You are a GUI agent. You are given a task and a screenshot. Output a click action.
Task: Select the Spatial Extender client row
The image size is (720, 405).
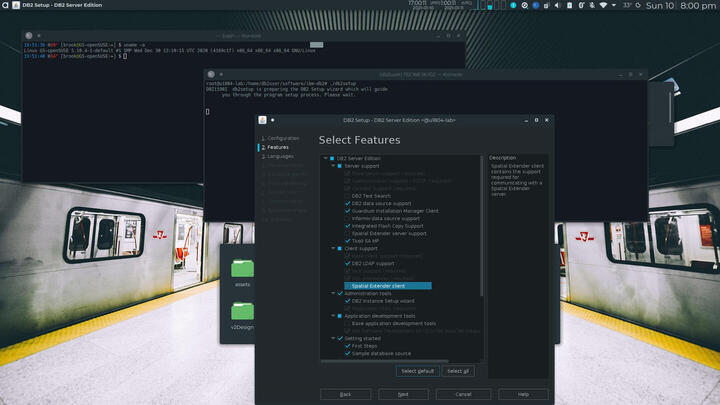point(388,286)
